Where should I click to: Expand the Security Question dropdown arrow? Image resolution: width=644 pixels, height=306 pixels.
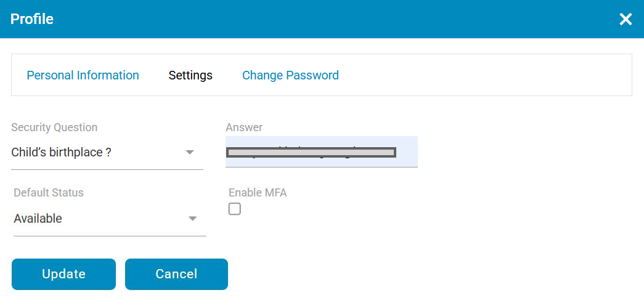(x=190, y=152)
